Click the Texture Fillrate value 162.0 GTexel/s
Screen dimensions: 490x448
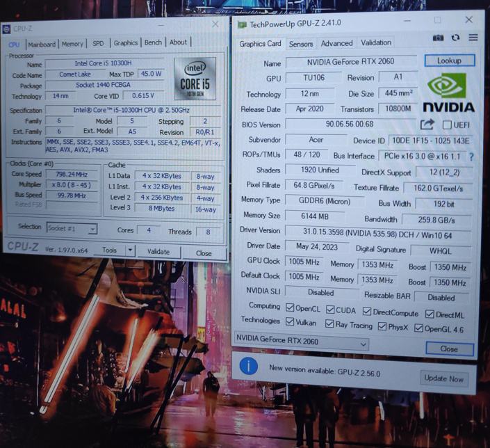pos(438,189)
